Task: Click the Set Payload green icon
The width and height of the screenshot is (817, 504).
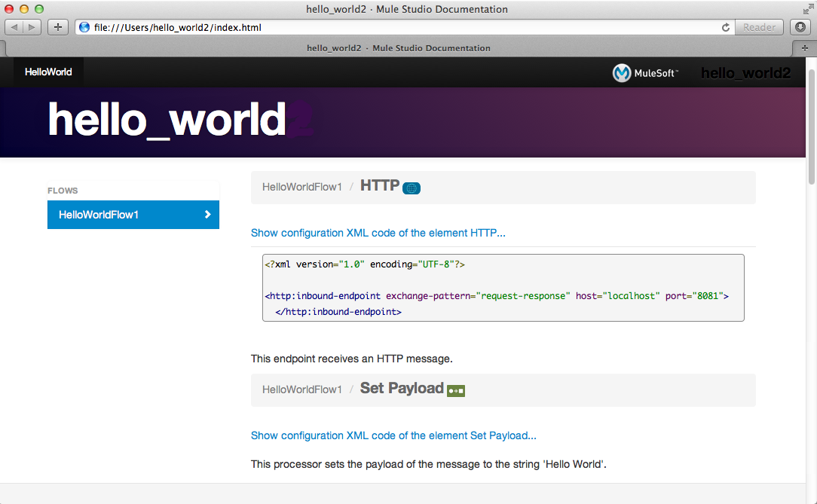Action: click(456, 391)
